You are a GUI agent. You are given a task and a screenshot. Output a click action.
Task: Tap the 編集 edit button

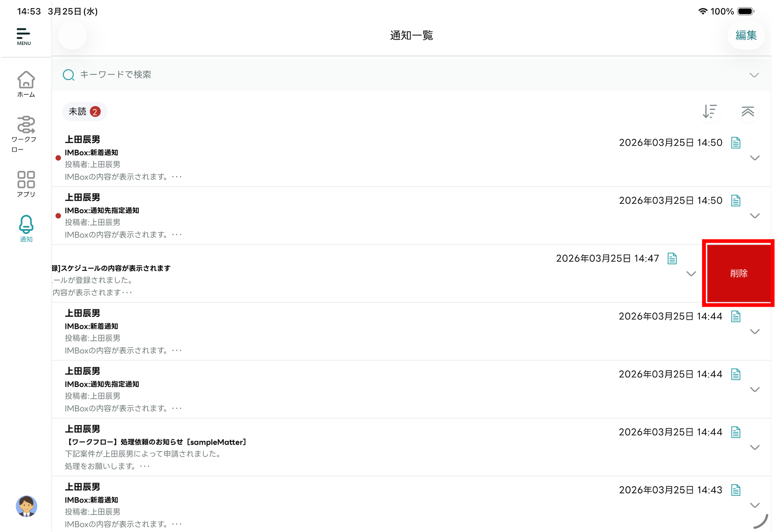click(x=746, y=35)
